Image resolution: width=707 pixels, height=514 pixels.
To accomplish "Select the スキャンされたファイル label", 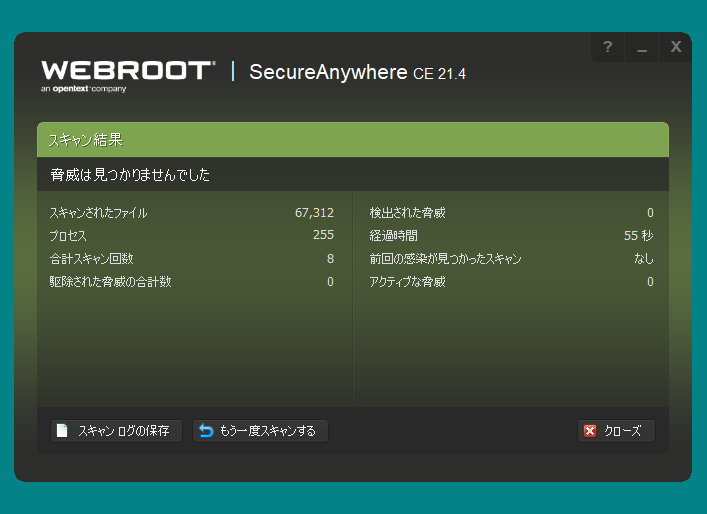I will (98, 213).
